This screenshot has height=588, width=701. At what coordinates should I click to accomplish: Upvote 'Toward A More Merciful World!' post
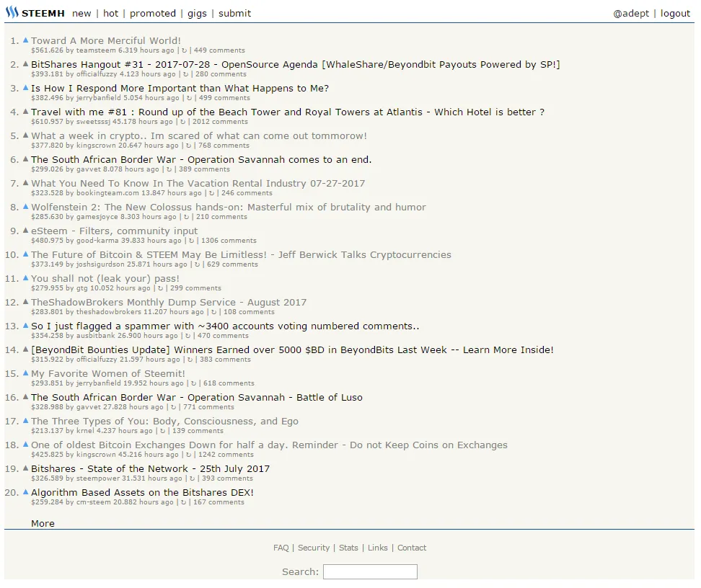click(x=25, y=40)
